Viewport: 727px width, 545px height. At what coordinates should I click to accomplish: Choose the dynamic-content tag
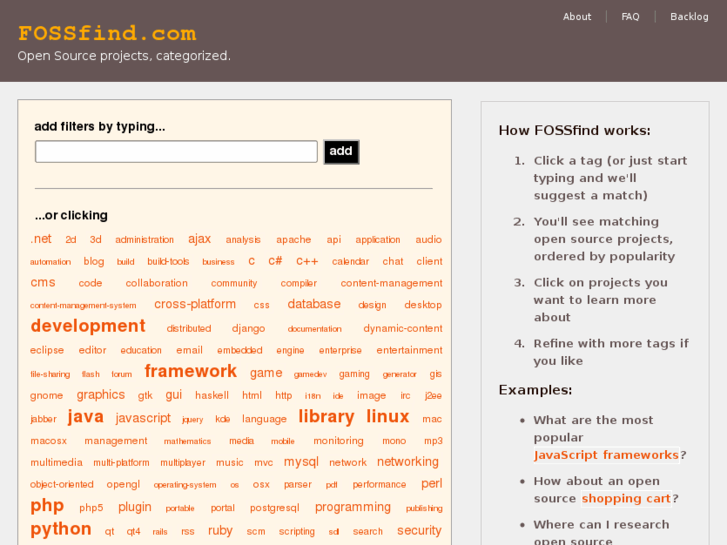[x=402, y=328]
